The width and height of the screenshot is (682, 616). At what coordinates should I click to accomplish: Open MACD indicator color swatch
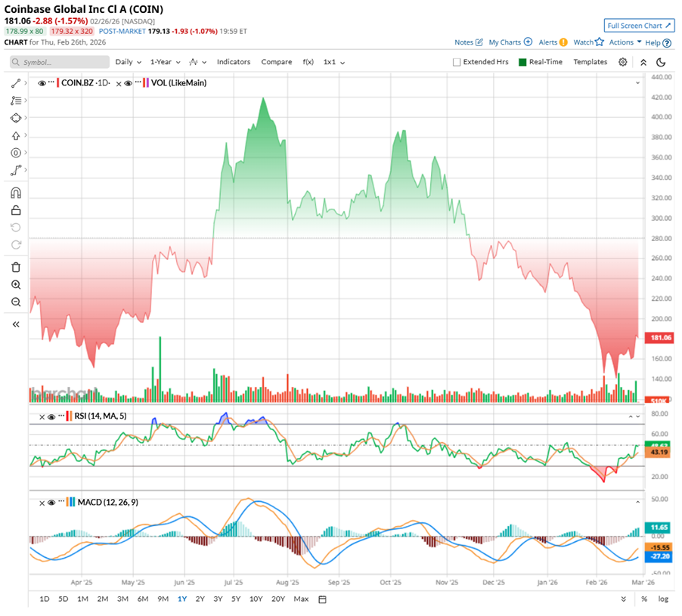point(71,503)
